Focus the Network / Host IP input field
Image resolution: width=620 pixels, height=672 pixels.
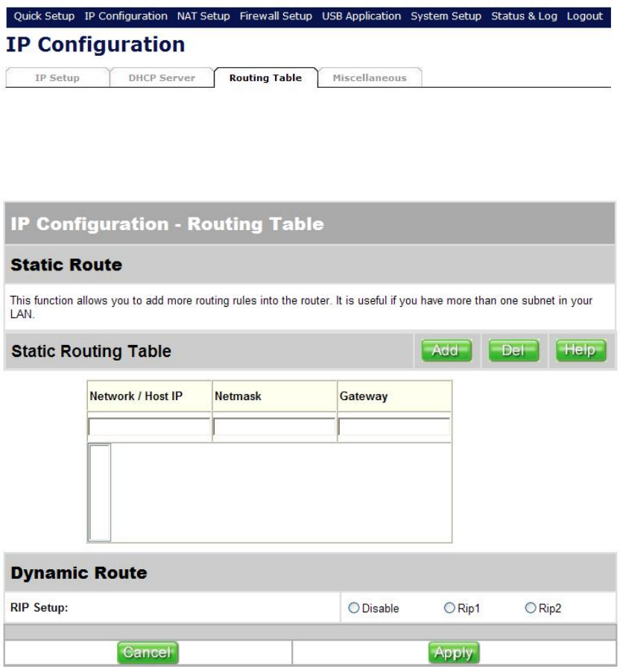point(149,427)
